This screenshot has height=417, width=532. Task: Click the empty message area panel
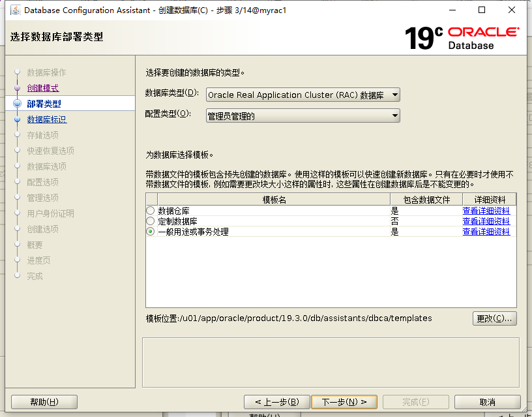click(331, 362)
